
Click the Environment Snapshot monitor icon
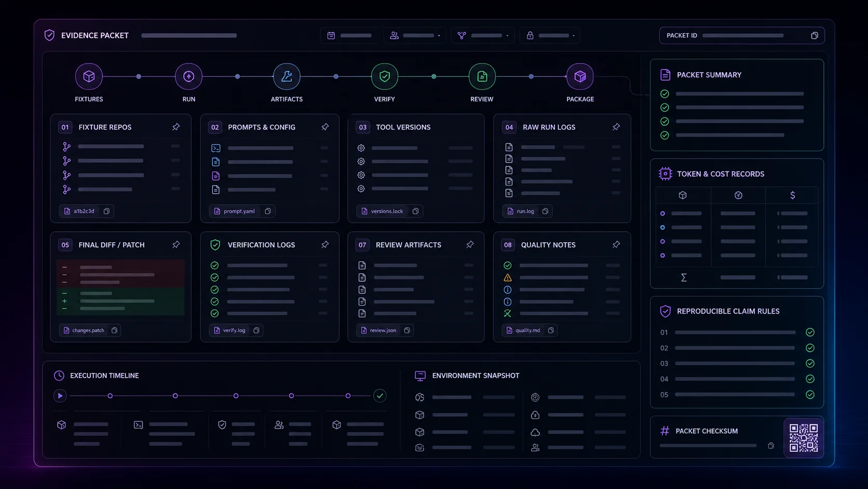pyautogui.click(x=420, y=376)
